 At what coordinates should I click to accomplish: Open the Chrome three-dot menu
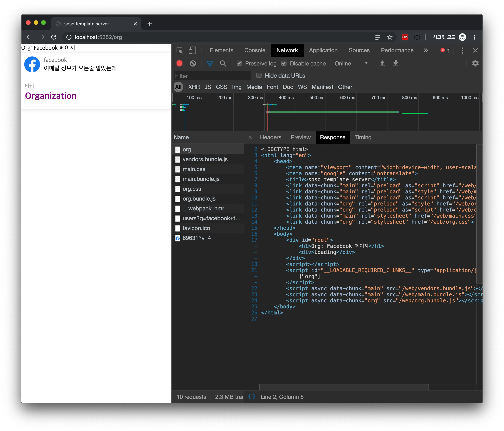(474, 37)
